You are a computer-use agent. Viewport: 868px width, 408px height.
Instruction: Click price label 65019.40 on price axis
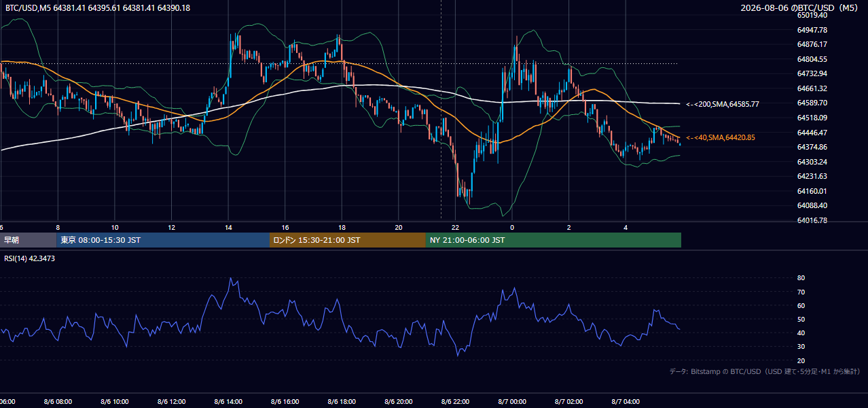812,15
